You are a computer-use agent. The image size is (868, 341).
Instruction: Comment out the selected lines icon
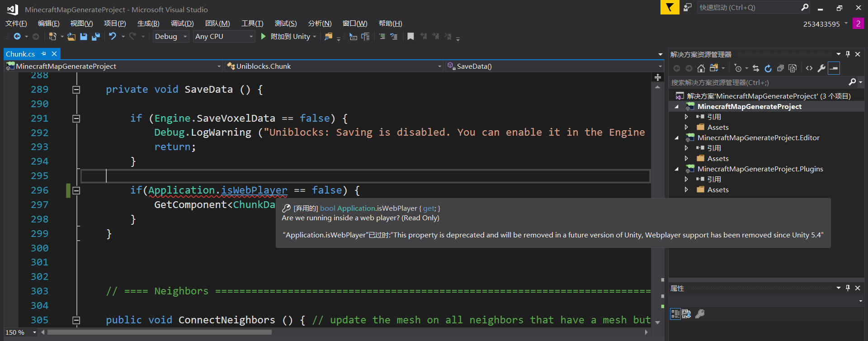382,37
